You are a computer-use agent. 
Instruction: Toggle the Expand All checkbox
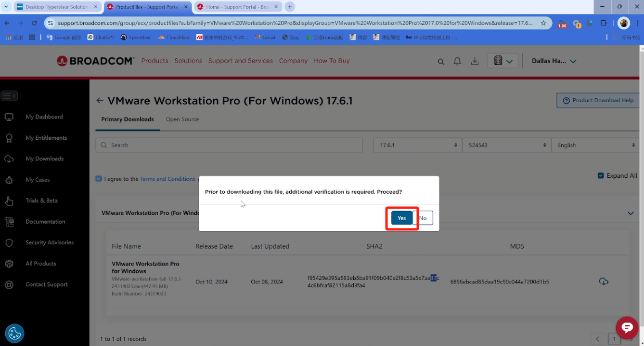(x=601, y=175)
